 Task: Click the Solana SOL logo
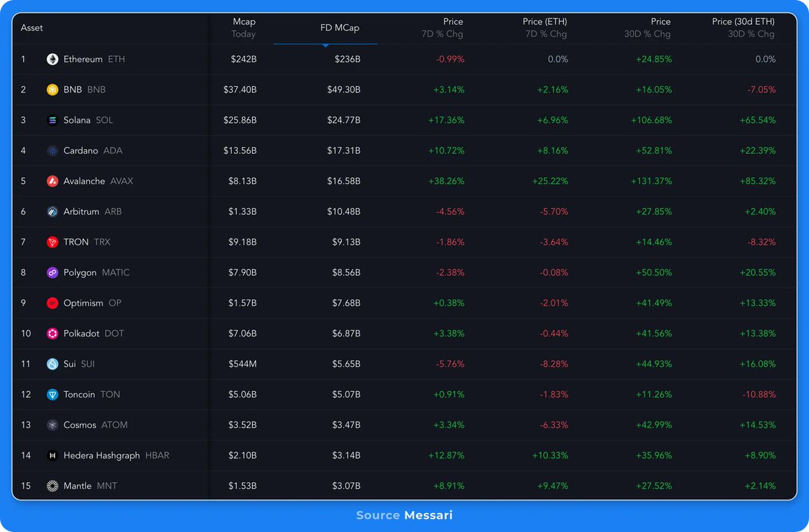point(52,120)
